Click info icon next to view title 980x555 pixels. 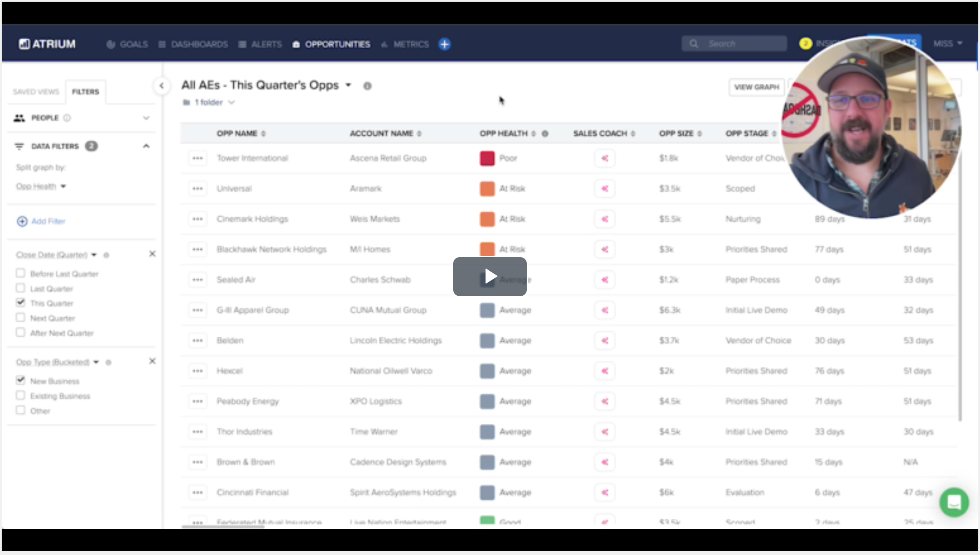pos(367,86)
